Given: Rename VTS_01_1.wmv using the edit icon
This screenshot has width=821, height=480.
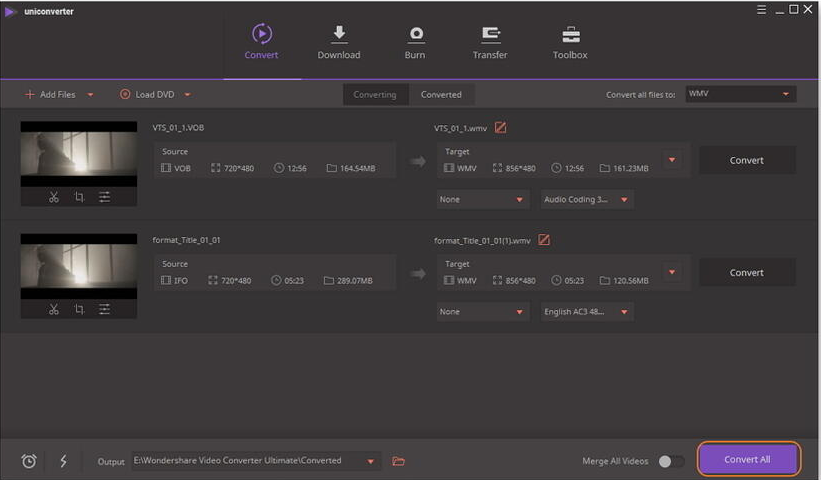Looking at the screenshot, I should click(500, 128).
